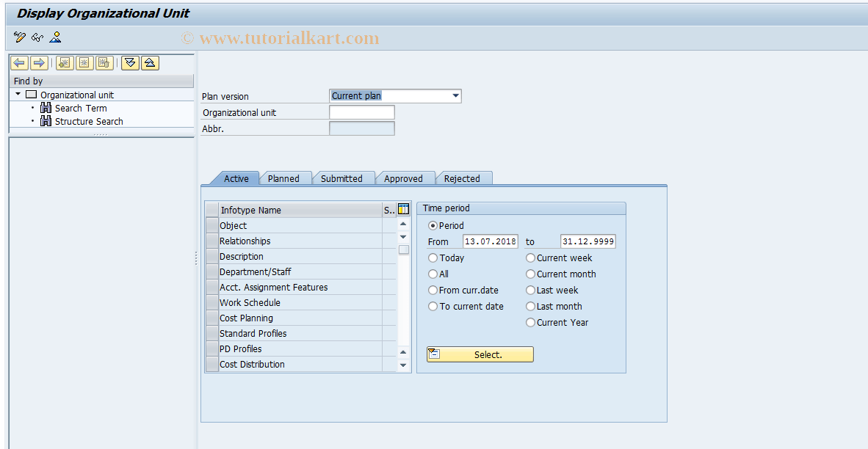Screen dimensions: 868x449
Task: Click the mountain landscape icon in application toolbar
Action: [54, 37]
